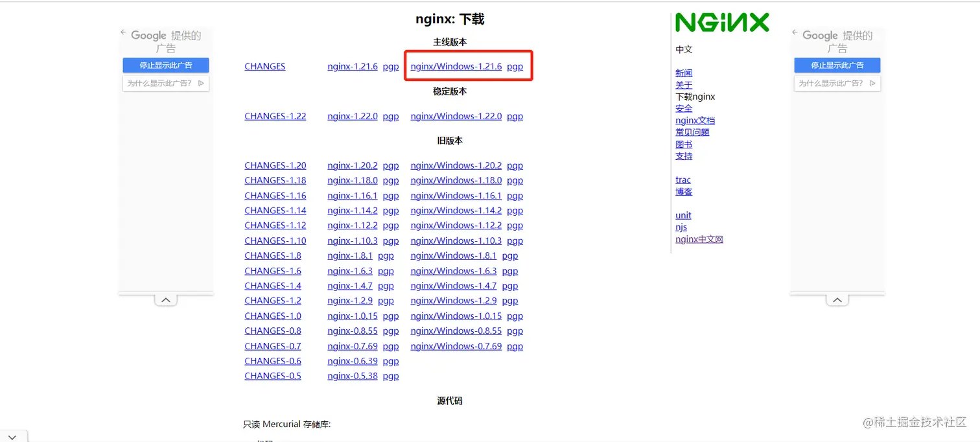Viewport: 980px width, 442px height.
Task: Download nginx-1.21.6 source
Action: pyautogui.click(x=353, y=66)
